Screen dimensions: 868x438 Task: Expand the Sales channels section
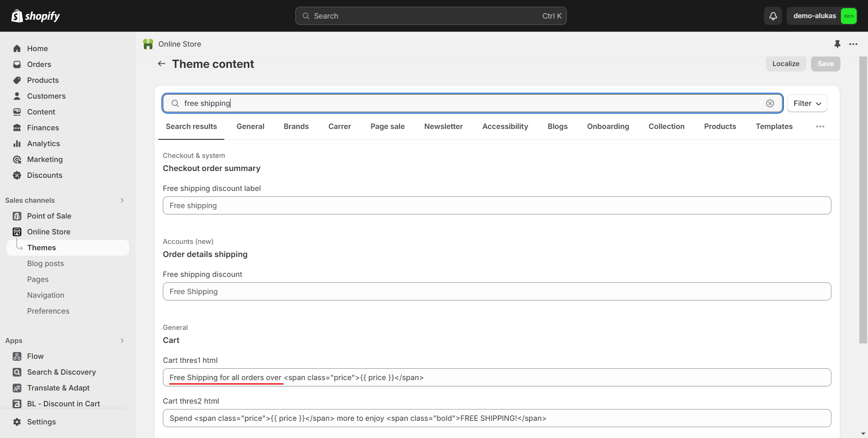coord(122,200)
